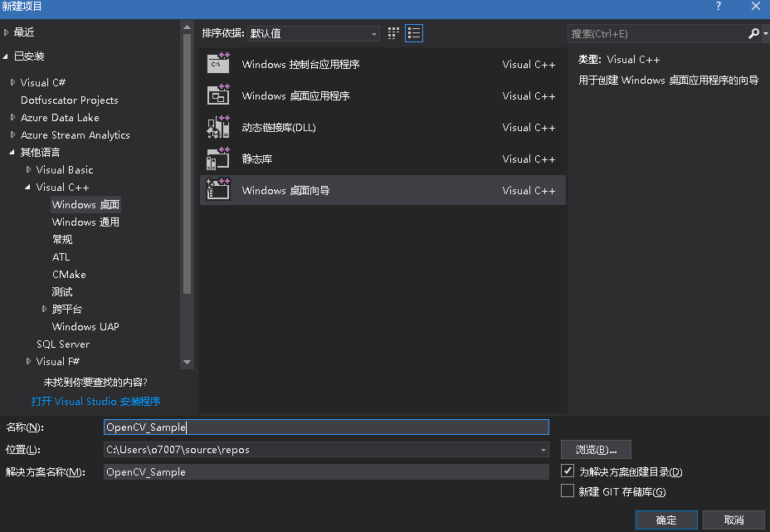770x532 pixels.
Task: Select the Windows 桌面应用程序 template name
Action: [295, 95]
